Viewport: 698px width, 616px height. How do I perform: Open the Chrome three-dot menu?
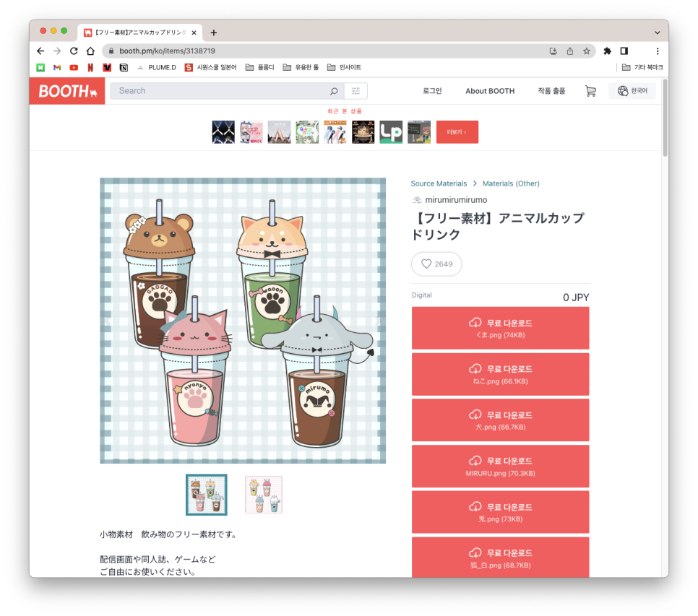[x=658, y=51]
